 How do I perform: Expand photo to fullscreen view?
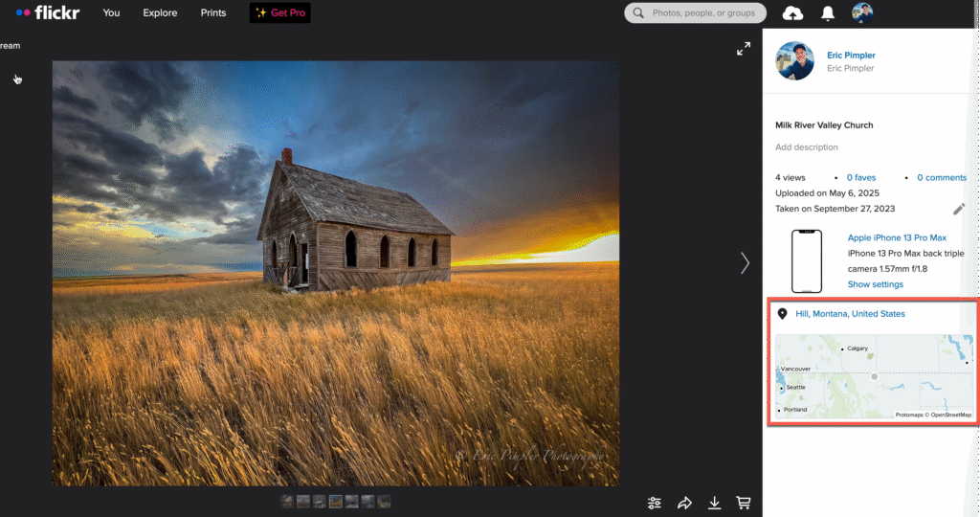744,49
